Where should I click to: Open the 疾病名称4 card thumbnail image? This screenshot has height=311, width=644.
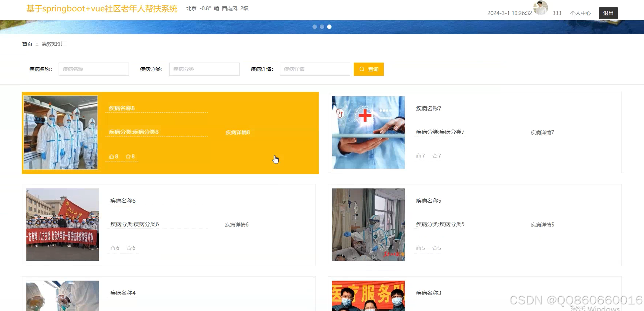63,296
